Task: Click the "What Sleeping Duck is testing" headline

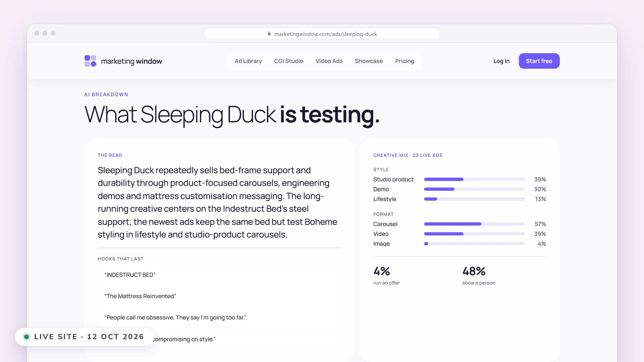Action: [232, 115]
